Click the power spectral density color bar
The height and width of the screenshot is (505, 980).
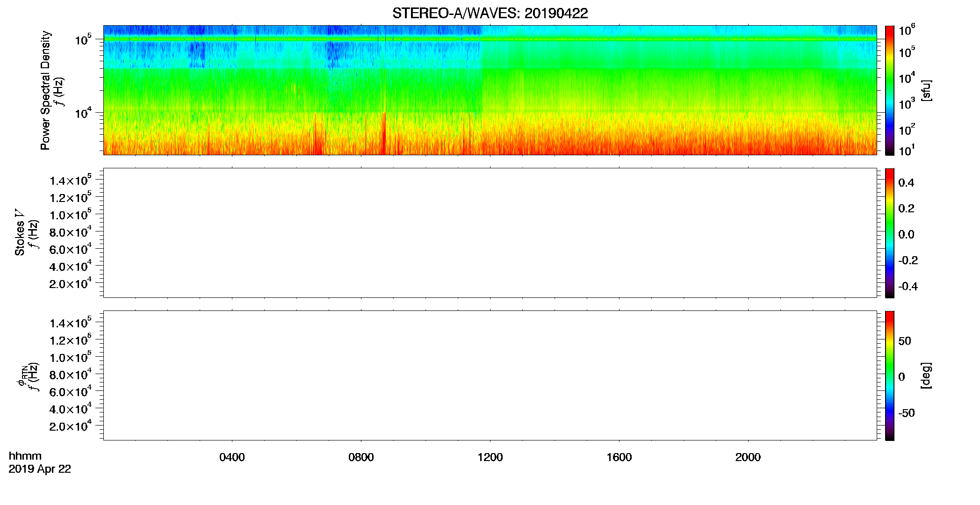pyautogui.click(x=889, y=90)
